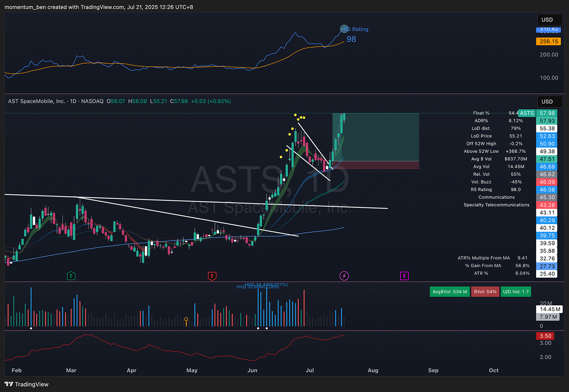Click the Avg $ Vol value $837.70M
The height and width of the screenshot is (392, 569).
(516, 159)
